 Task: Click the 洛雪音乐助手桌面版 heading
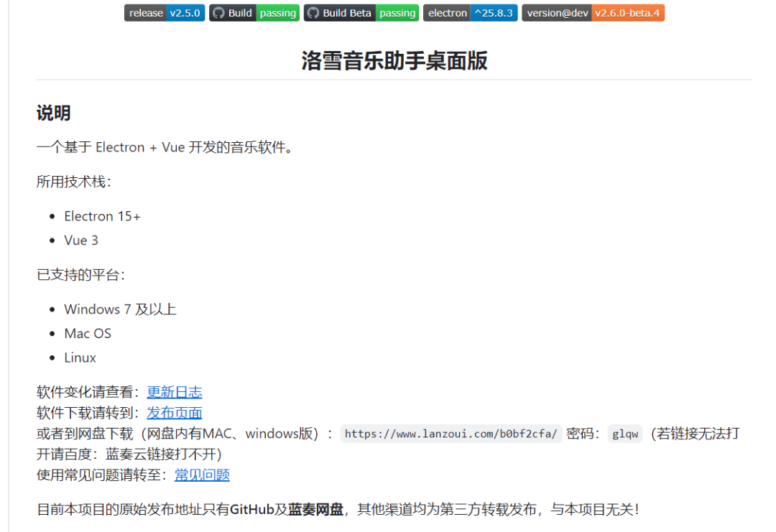coord(394,61)
